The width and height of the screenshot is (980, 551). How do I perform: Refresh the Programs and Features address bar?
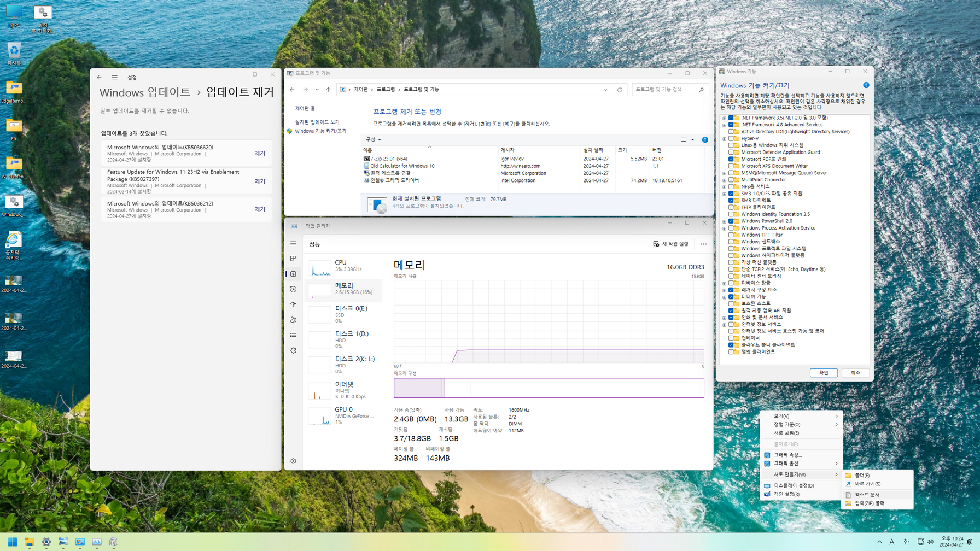620,90
